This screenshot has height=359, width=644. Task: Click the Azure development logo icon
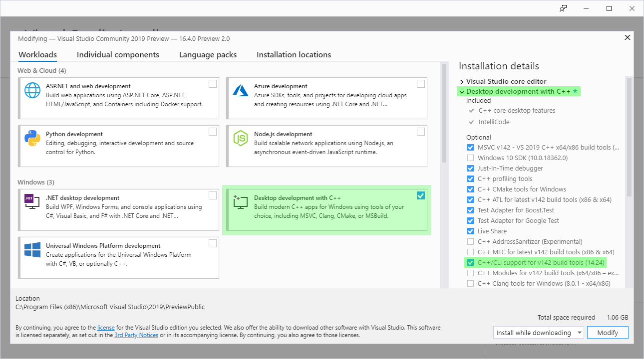pos(241,90)
